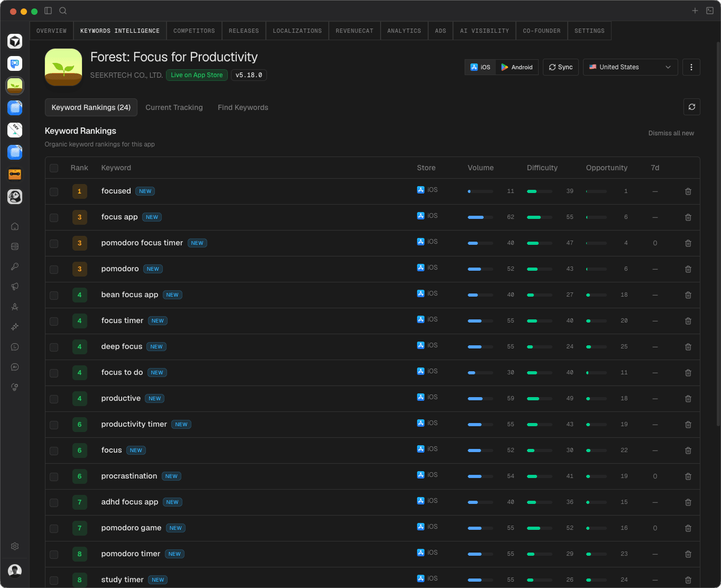This screenshot has height=588, width=721.
Task: Click the search icon in the title bar
Action: pyautogui.click(x=63, y=11)
